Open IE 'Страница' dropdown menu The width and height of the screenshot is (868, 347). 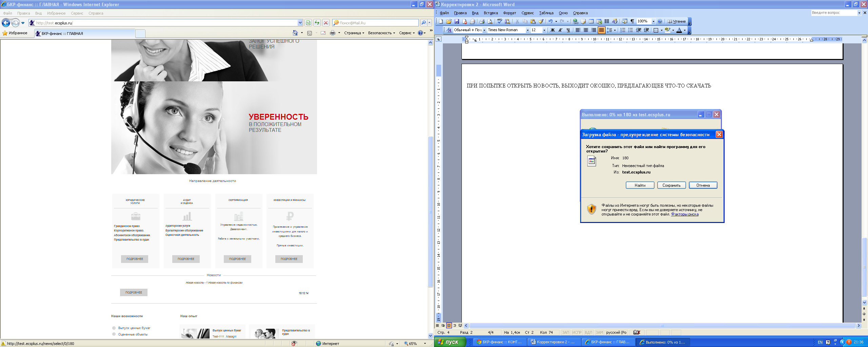[354, 33]
